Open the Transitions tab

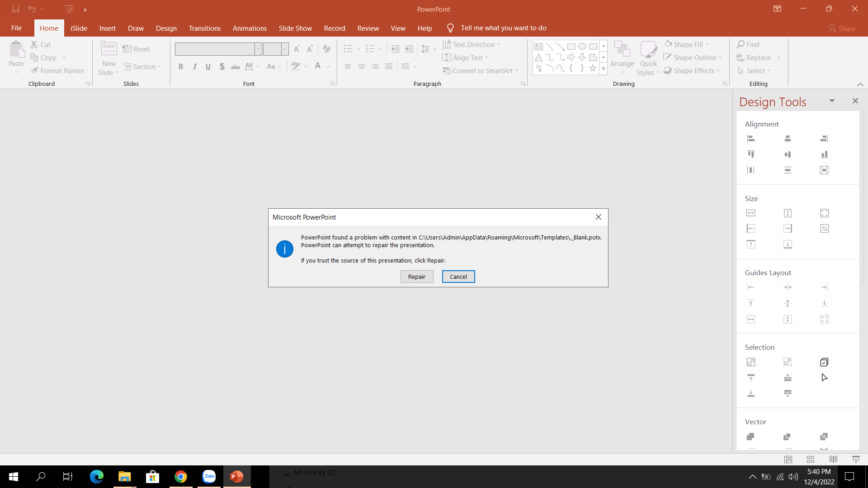(205, 28)
